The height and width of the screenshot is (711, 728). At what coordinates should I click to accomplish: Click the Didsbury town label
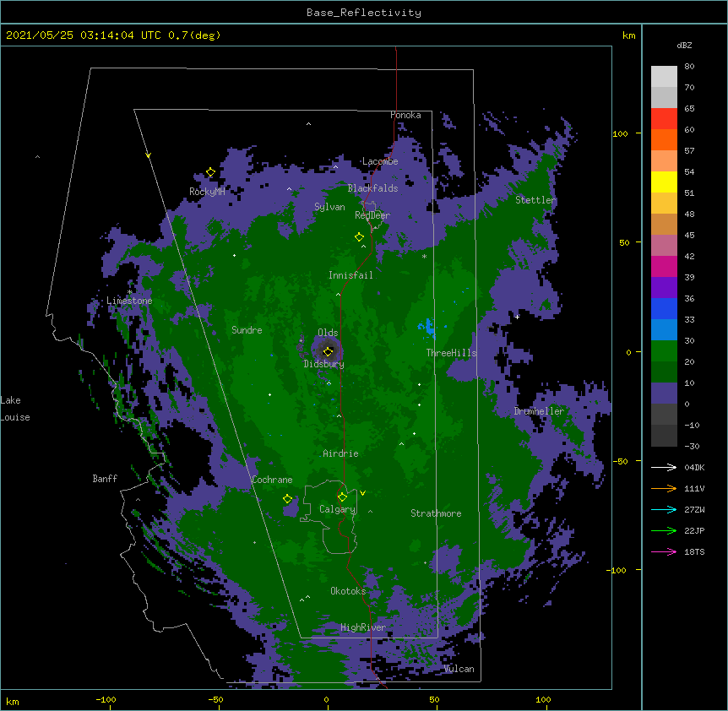[324, 364]
